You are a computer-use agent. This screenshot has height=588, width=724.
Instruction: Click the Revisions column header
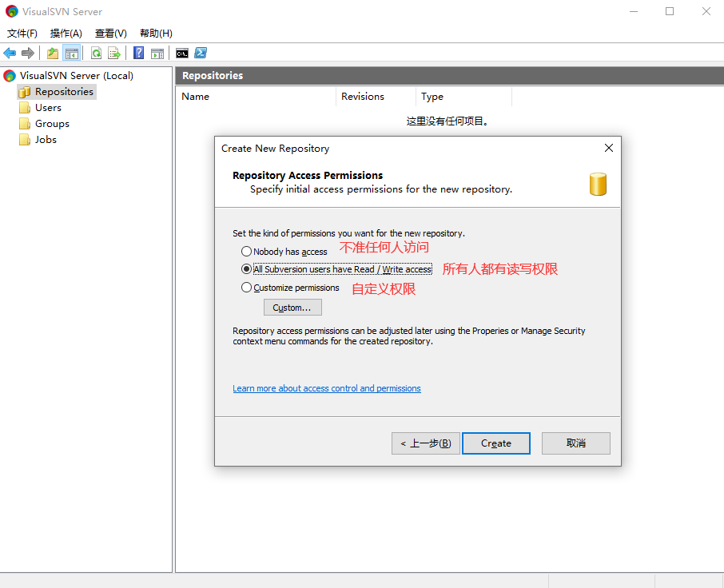click(x=363, y=97)
